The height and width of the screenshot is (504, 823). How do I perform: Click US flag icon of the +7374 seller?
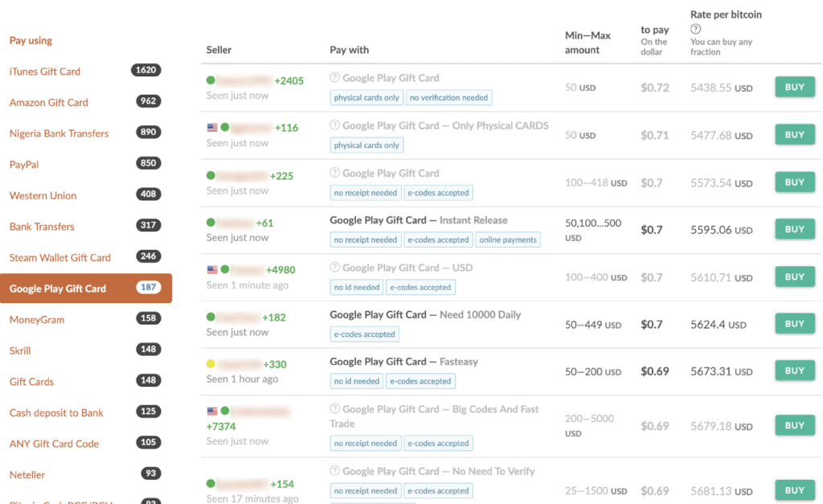pyautogui.click(x=212, y=411)
